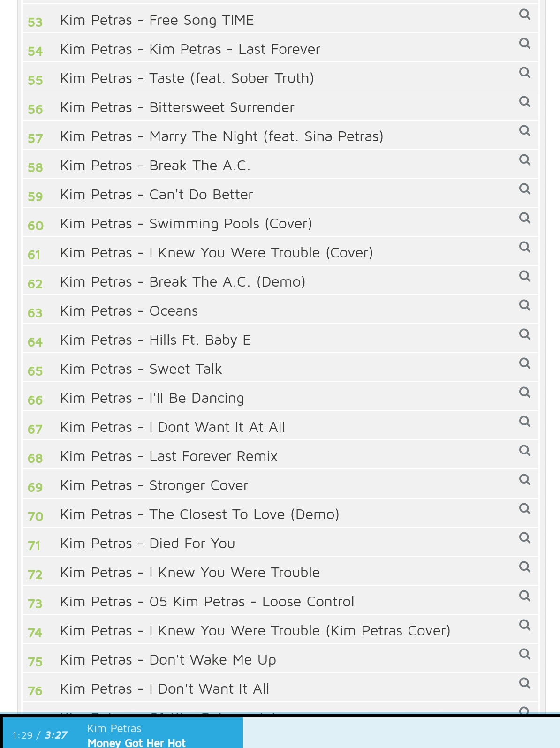The height and width of the screenshot is (748, 560).
Task: Click search icon for Don't Wake Me Up
Action: [525, 654]
